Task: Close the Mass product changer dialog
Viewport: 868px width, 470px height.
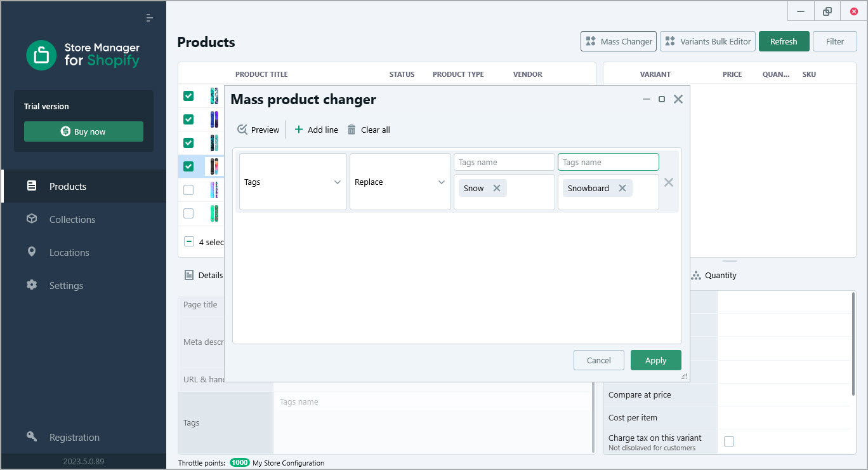Action: point(678,99)
